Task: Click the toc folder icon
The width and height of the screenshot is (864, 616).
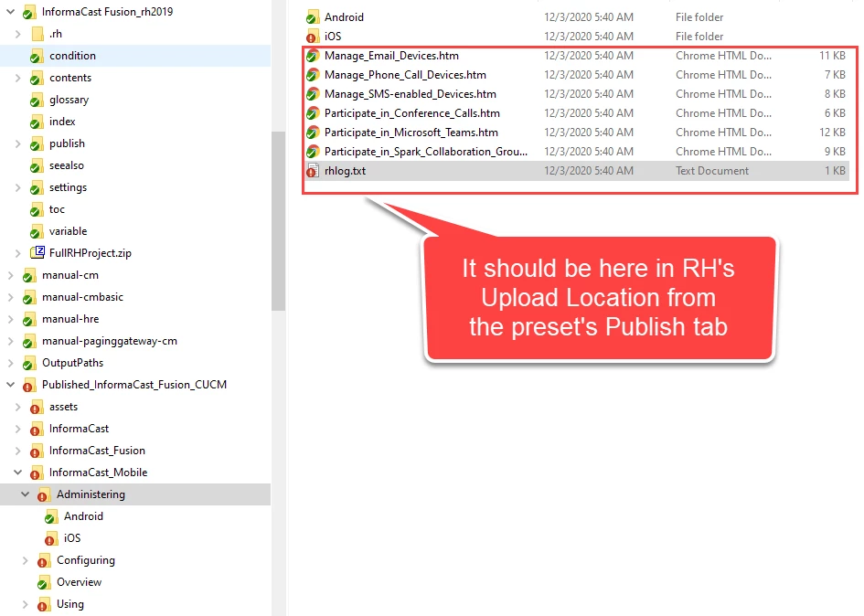Action: pyautogui.click(x=37, y=210)
